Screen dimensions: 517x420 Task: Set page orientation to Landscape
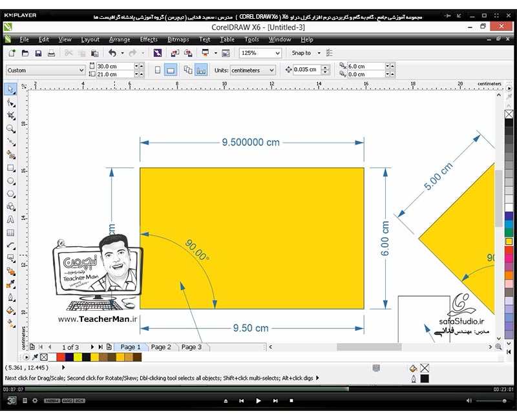pyautogui.click(x=171, y=70)
